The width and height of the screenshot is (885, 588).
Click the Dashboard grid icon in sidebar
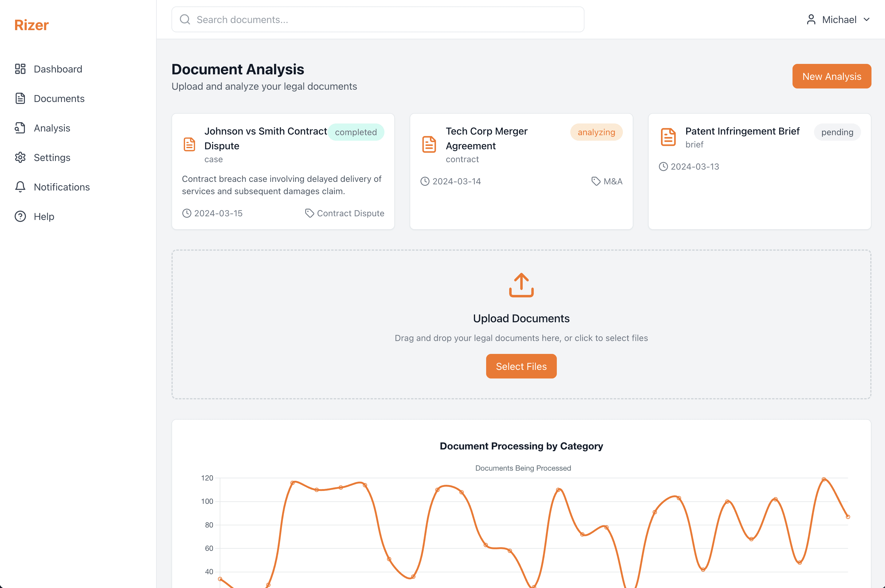(20, 69)
